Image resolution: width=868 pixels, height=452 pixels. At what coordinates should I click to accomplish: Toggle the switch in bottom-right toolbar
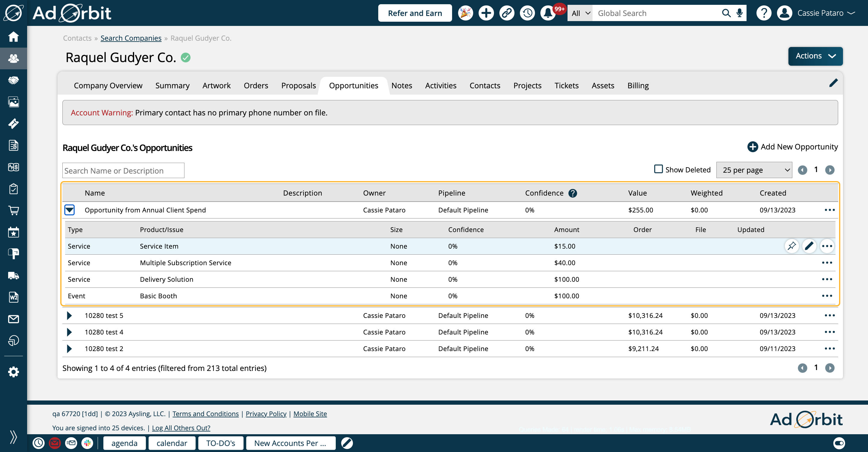pyautogui.click(x=839, y=443)
